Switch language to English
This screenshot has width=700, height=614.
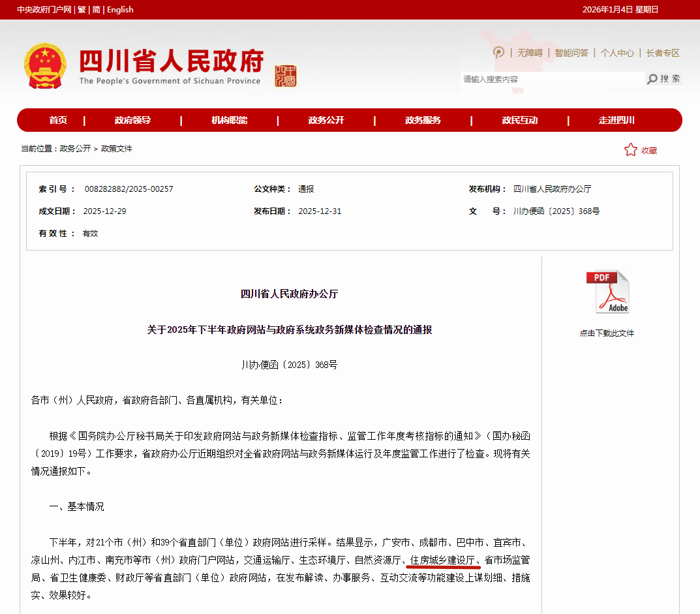click(x=120, y=10)
